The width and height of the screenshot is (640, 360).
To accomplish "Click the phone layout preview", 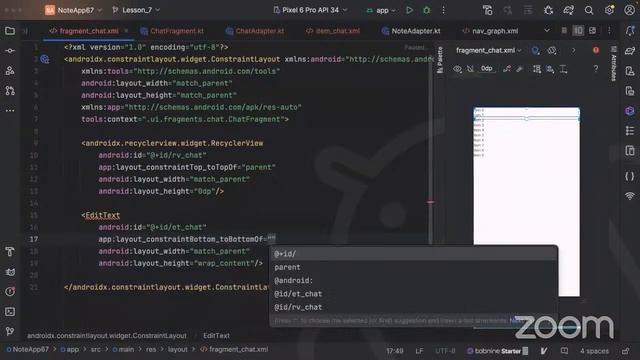I will (x=526, y=202).
